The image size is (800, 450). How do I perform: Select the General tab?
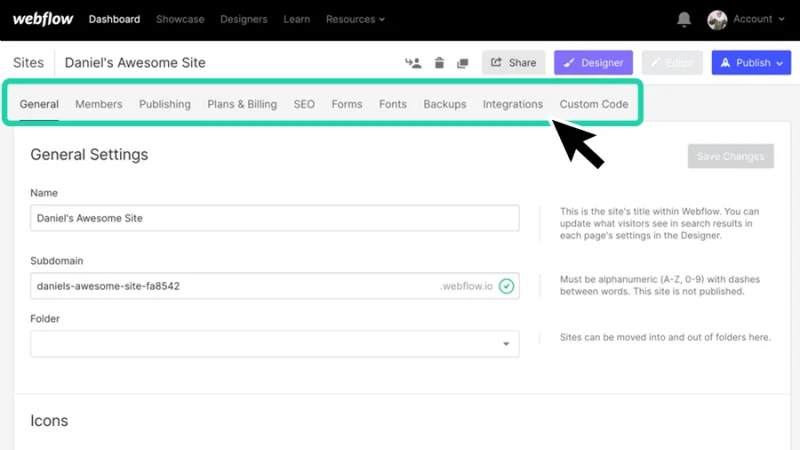point(39,104)
